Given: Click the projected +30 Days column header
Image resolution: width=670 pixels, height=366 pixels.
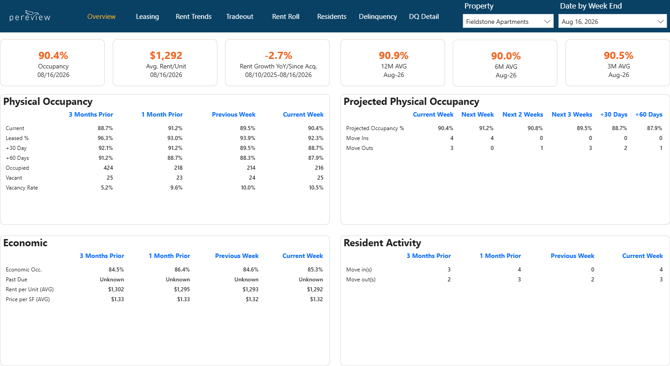Looking at the screenshot, I should coord(614,114).
